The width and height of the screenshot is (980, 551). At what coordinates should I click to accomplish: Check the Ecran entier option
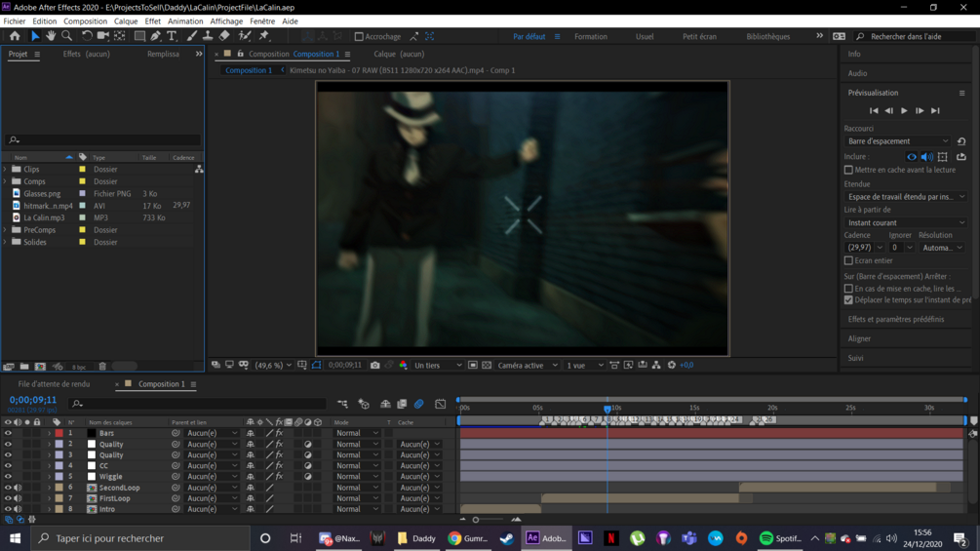click(848, 260)
